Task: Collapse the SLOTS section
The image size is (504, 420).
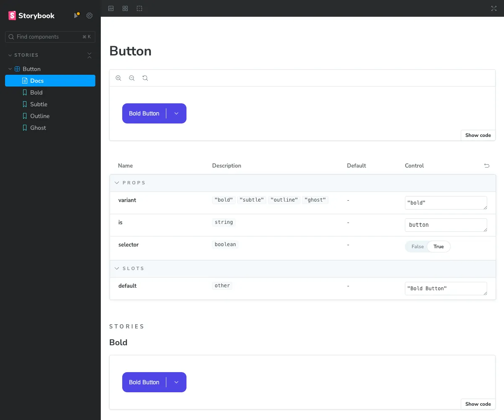Action: click(x=117, y=268)
